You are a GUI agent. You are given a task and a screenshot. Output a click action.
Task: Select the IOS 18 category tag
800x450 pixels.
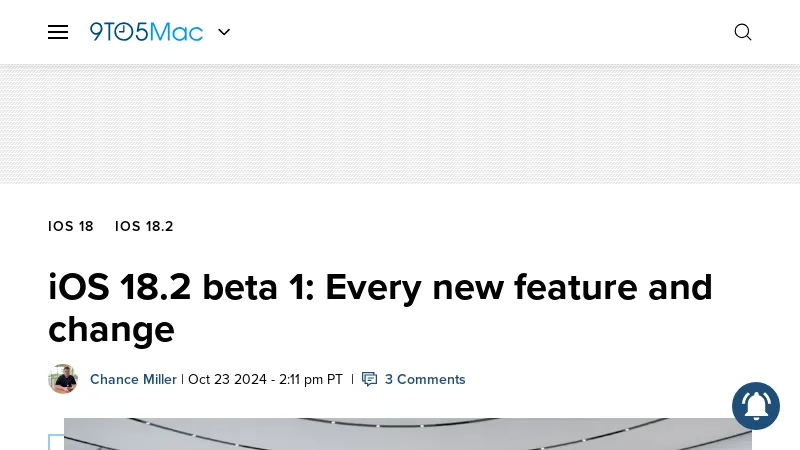pos(71,226)
